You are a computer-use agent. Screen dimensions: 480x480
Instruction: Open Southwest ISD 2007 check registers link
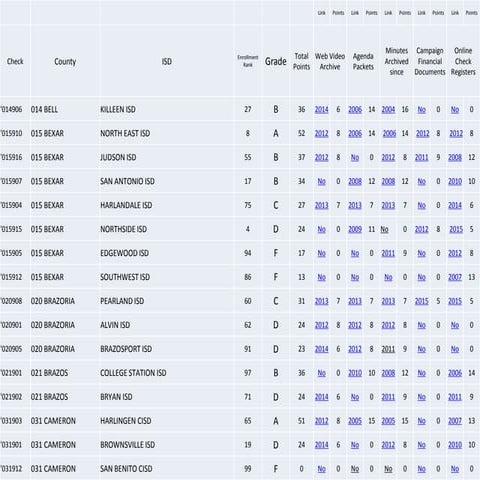[455, 277]
